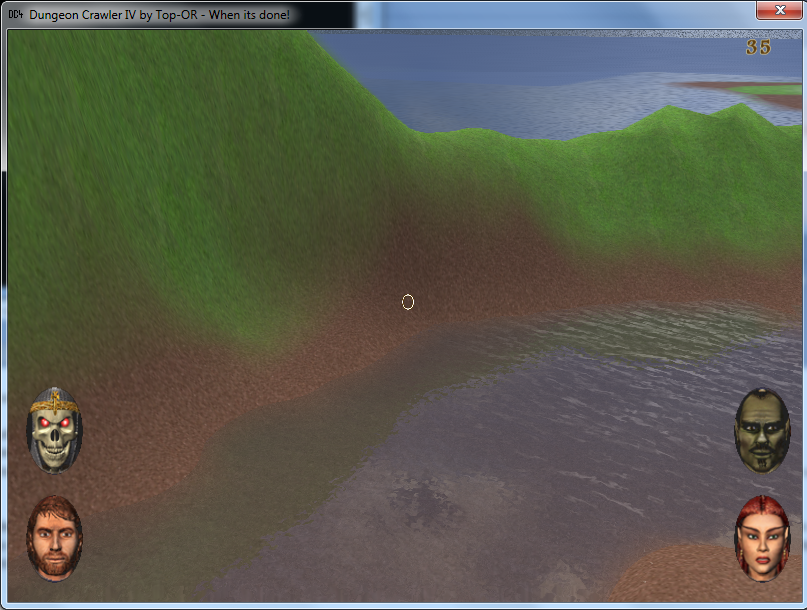The height and width of the screenshot is (610, 807).
Task: Select the crowned skull character portrait
Action: tap(54, 430)
